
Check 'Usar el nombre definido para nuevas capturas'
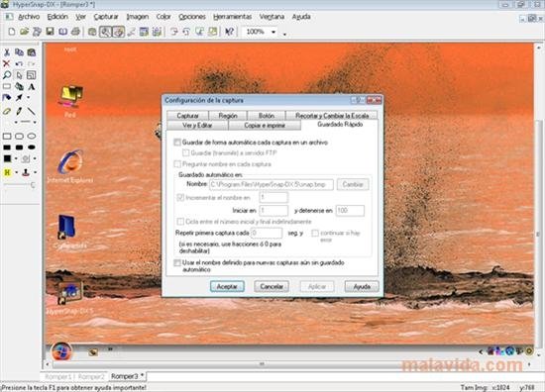177,263
